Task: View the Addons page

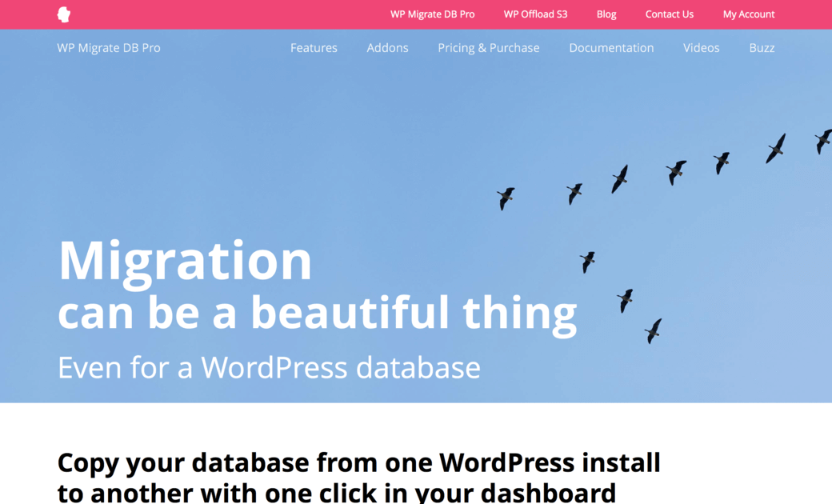Action: pos(387,48)
